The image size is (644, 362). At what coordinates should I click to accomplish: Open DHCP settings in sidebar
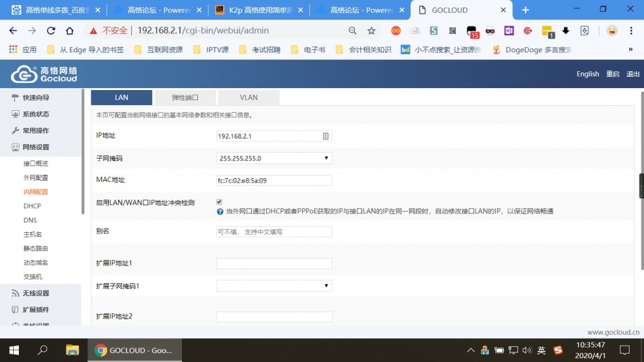(31, 206)
